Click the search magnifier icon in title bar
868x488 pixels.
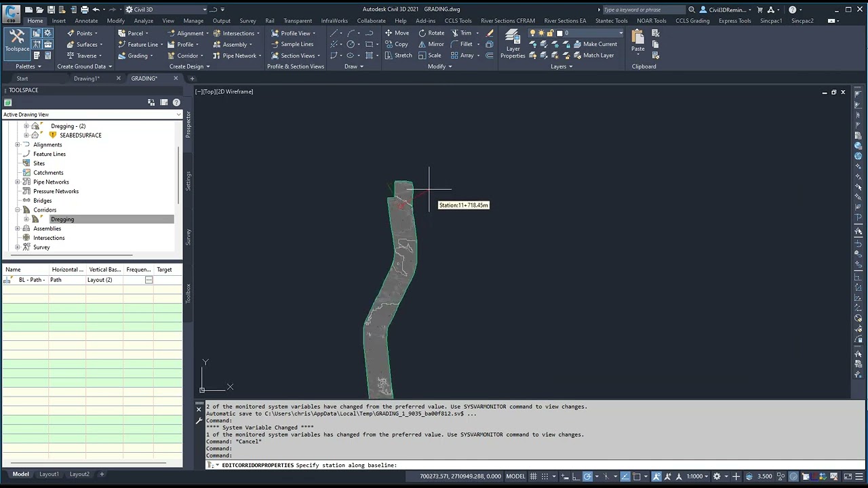click(x=692, y=9)
